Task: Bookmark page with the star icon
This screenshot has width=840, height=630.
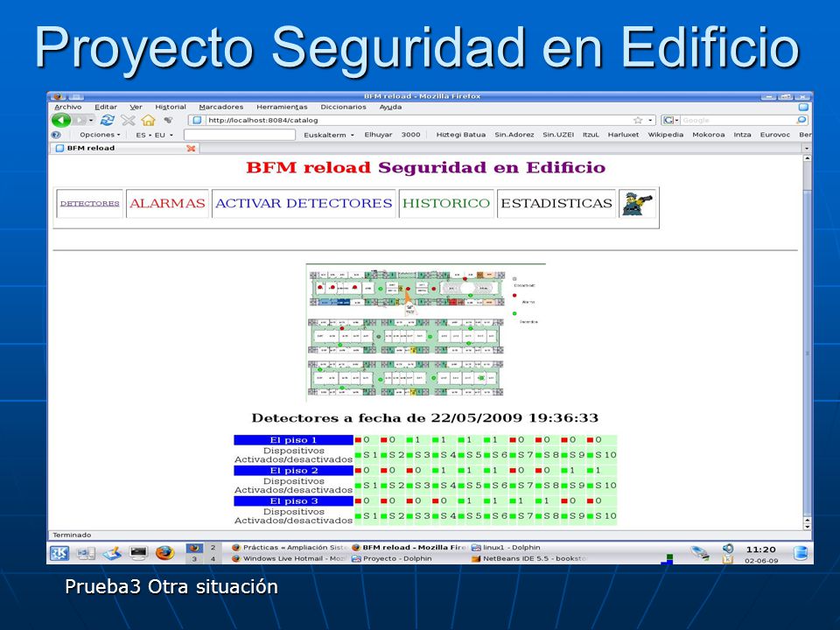Action: coord(638,121)
